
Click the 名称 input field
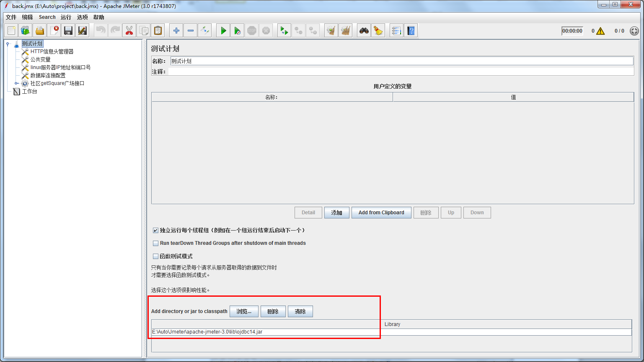coord(402,61)
